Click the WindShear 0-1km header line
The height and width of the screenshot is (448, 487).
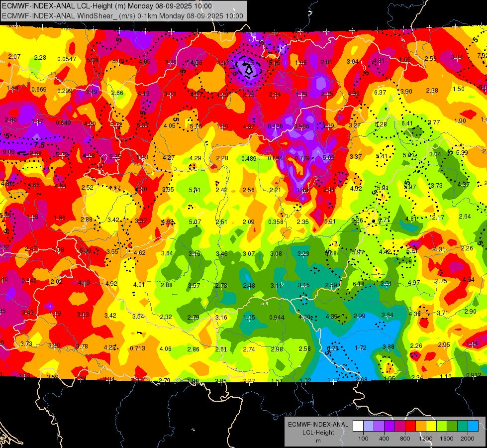pyautogui.click(x=123, y=16)
